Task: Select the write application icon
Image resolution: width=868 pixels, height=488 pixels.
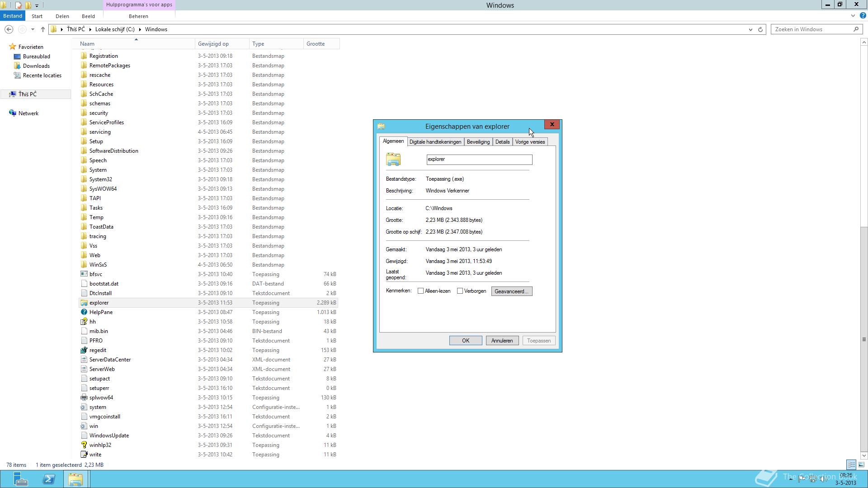Action: [84, 455]
